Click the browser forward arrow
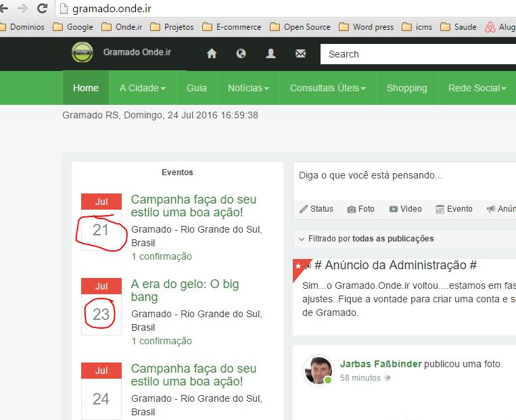The width and height of the screenshot is (516, 420). click(x=22, y=8)
